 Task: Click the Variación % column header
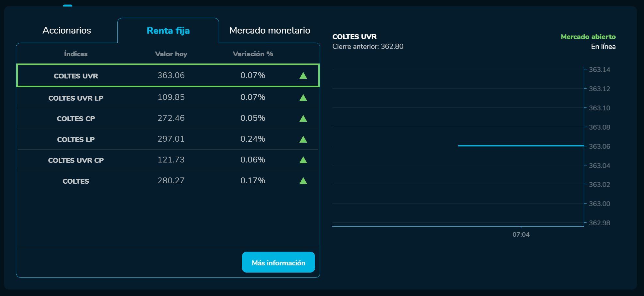click(252, 53)
